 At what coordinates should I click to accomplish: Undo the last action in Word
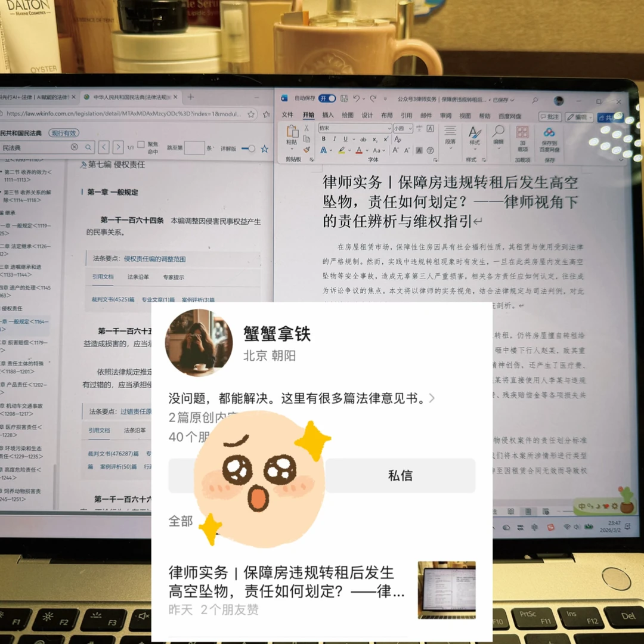(x=356, y=98)
